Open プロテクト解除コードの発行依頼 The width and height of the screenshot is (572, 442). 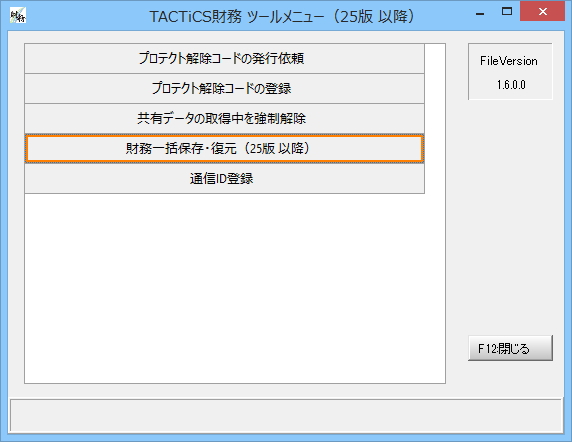point(224,58)
